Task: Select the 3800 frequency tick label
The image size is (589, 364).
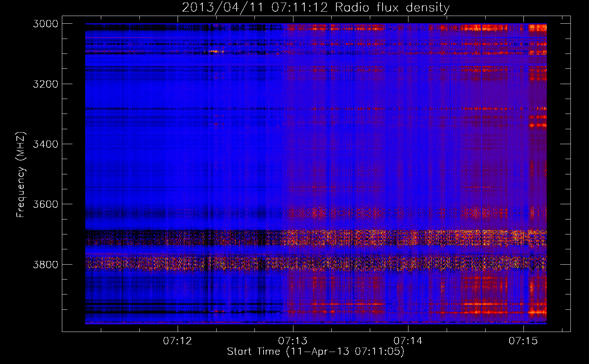Action: (x=46, y=264)
